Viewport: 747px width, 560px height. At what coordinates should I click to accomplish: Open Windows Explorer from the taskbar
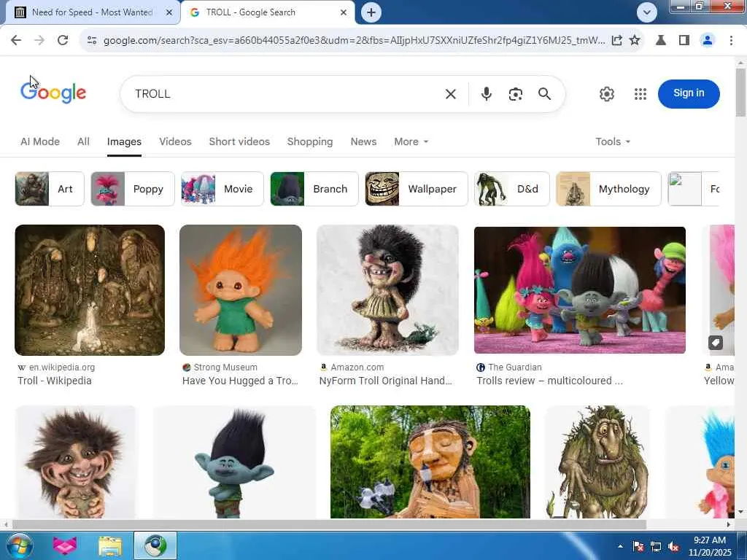tap(110, 545)
